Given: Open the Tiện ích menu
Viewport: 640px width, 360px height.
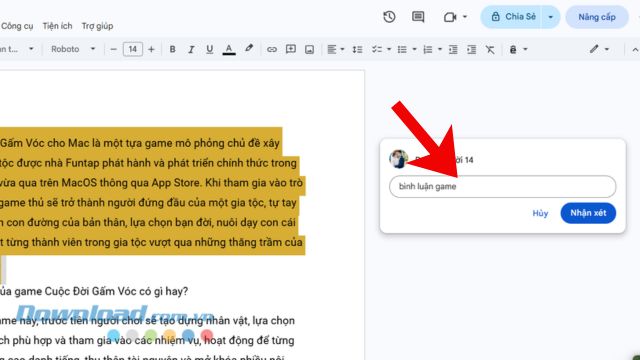Looking at the screenshot, I should (x=58, y=26).
